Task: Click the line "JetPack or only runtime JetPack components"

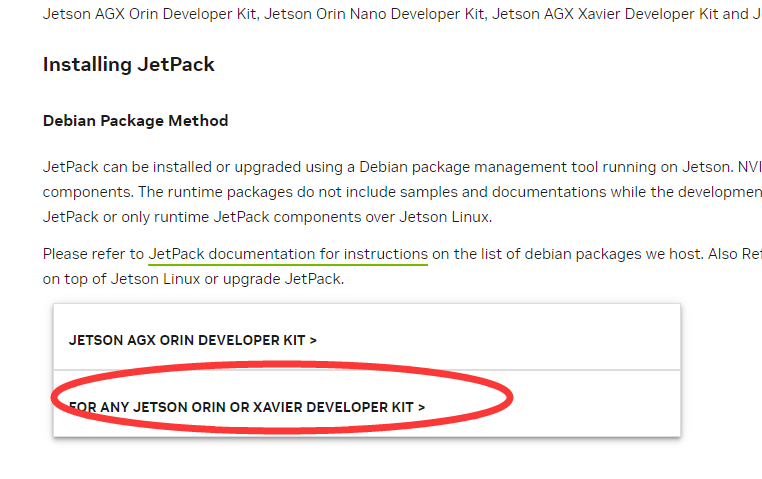Action: pyautogui.click(x=268, y=216)
